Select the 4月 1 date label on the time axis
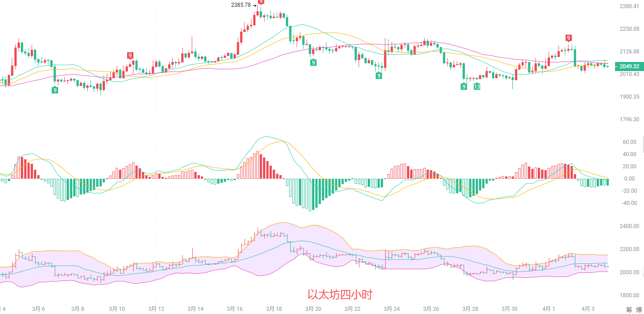 pos(548,309)
